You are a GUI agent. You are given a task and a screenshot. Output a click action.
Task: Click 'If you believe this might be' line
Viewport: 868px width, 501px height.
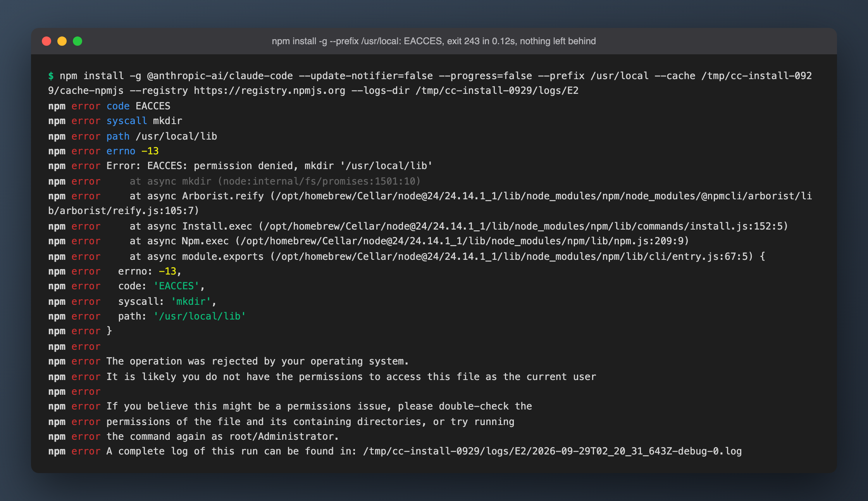coord(290,406)
